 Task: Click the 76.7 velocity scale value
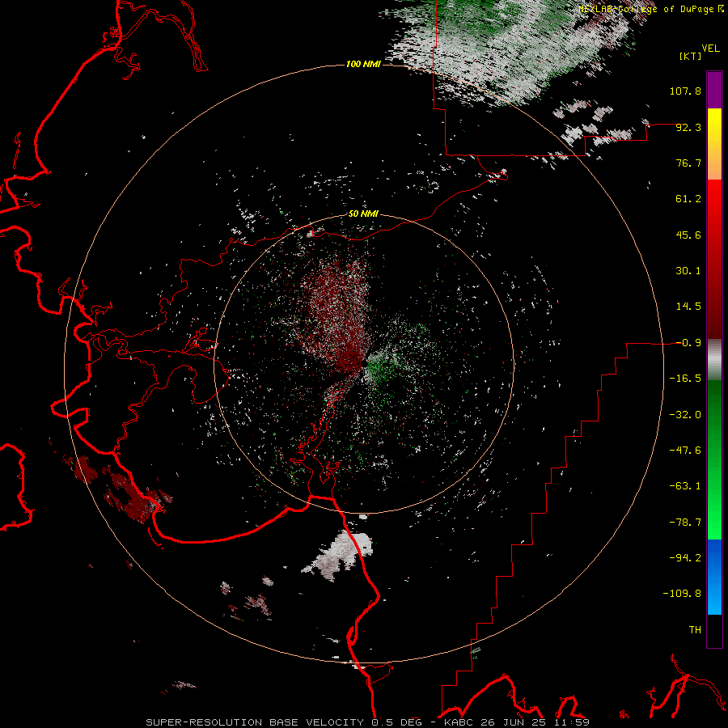688,163
